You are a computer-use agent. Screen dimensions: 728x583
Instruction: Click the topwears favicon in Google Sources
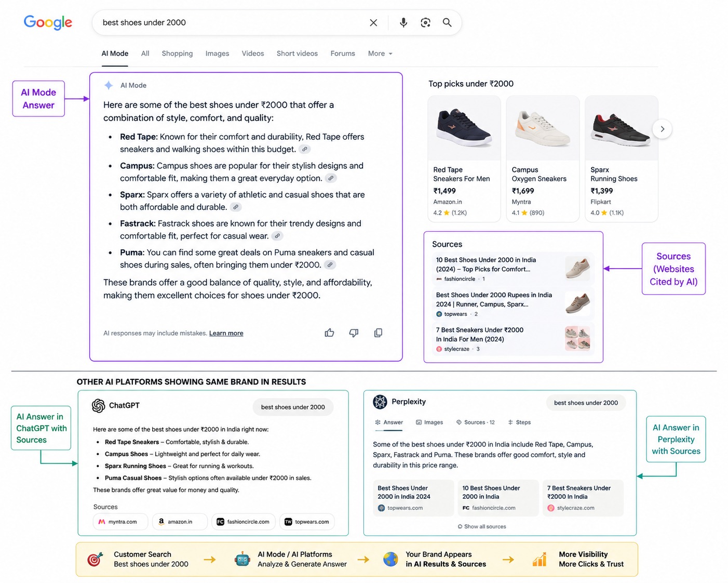(439, 314)
